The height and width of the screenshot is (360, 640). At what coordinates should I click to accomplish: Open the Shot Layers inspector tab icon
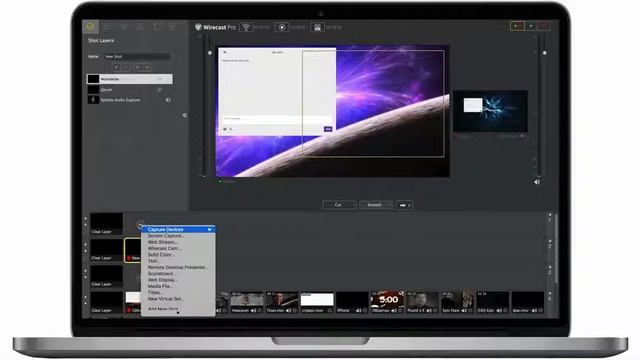click(91, 27)
